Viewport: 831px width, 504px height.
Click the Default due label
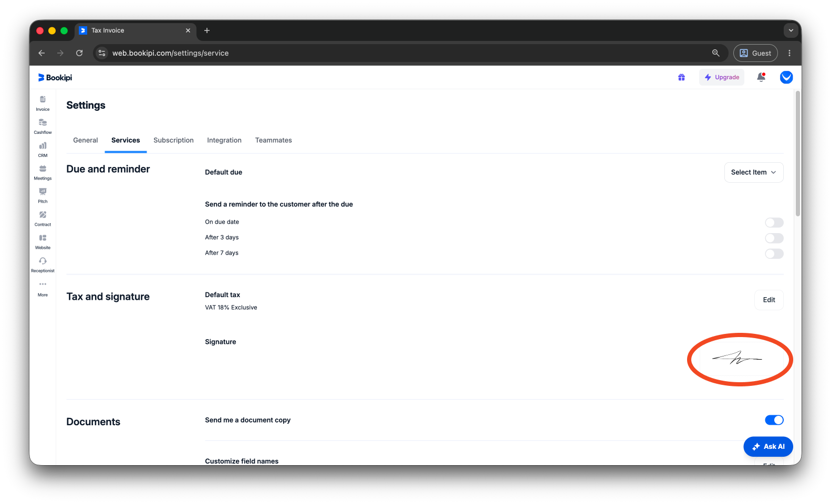tap(223, 172)
